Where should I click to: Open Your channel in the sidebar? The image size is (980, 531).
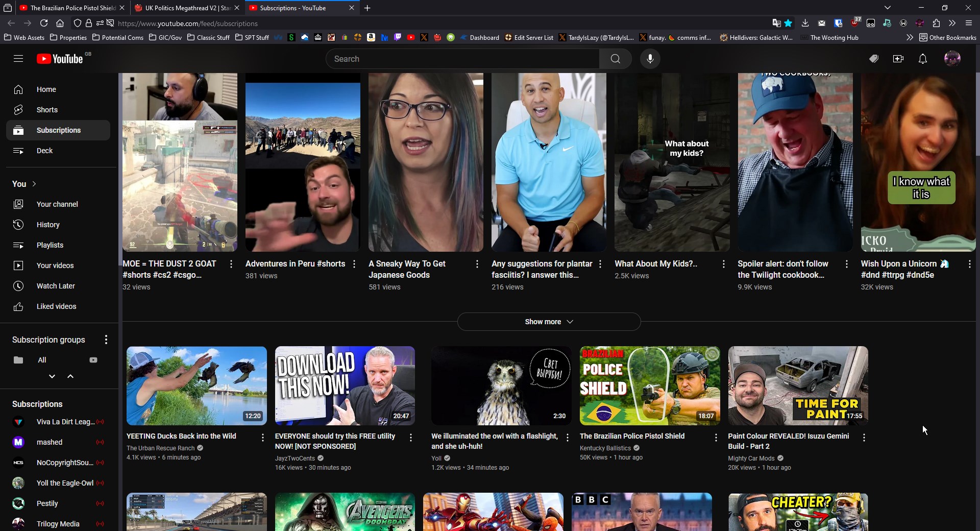pos(58,204)
